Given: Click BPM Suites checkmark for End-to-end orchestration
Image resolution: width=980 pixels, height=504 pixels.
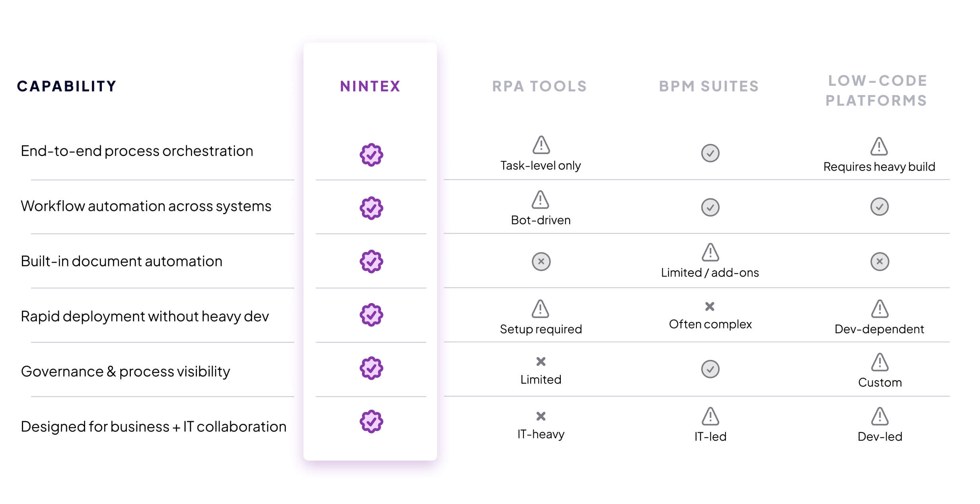Looking at the screenshot, I should tap(710, 153).
